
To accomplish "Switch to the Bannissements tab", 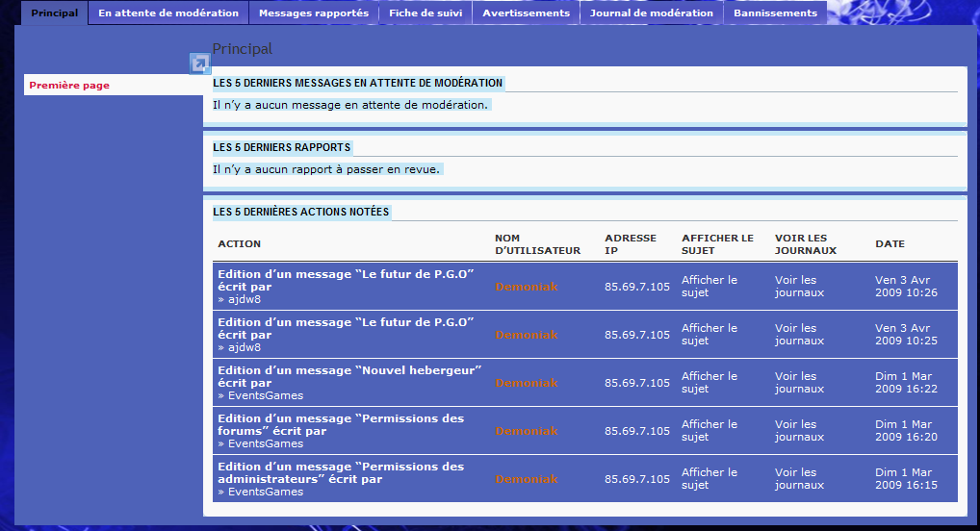I will (x=775, y=13).
